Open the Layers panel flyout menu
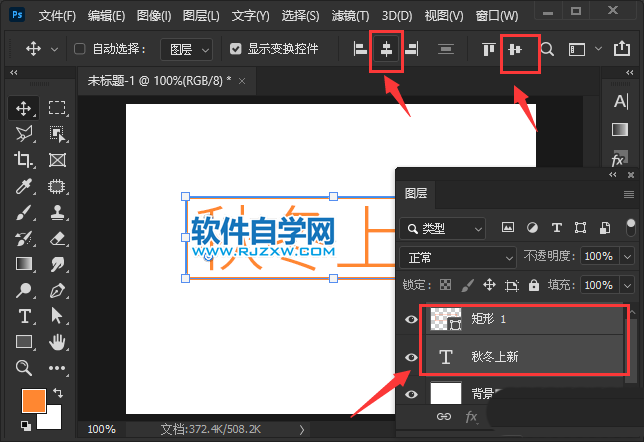This screenshot has width=644, height=442. (x=629, y=194)
